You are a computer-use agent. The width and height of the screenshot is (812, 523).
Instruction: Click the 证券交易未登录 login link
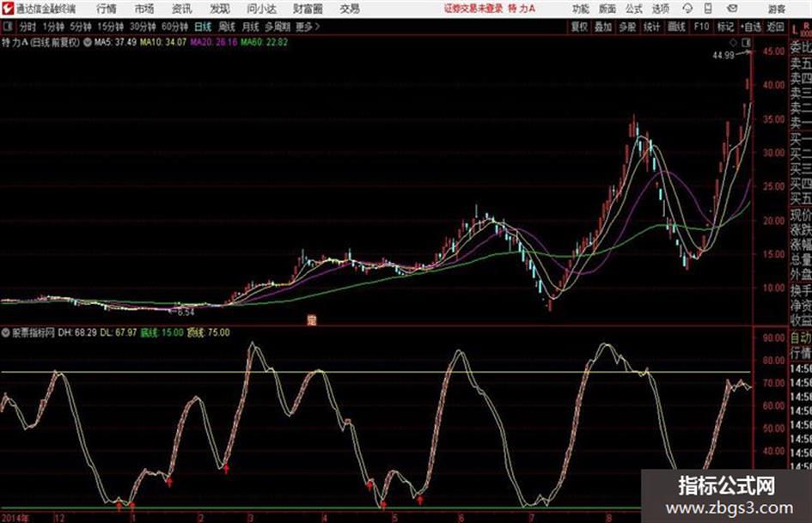(473, 9)
